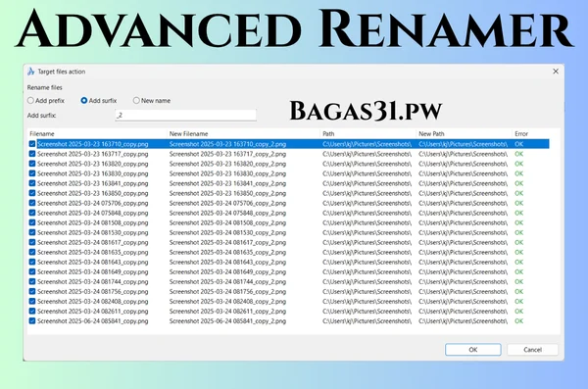The width and height of the screenshot is (588, 389).
Task: Click new filename Screenshot 2025-03-24 081530_copy_2.png
Action: 227,232
